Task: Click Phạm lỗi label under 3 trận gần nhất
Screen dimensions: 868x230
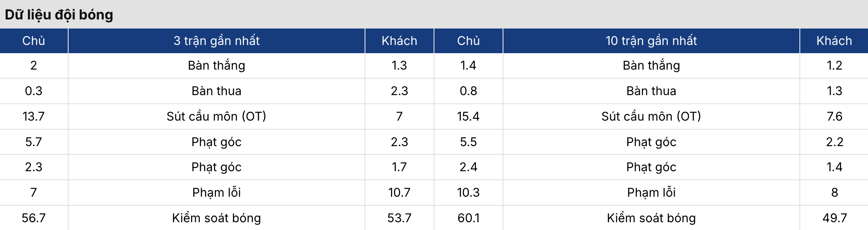Action: tap(217, 192)
